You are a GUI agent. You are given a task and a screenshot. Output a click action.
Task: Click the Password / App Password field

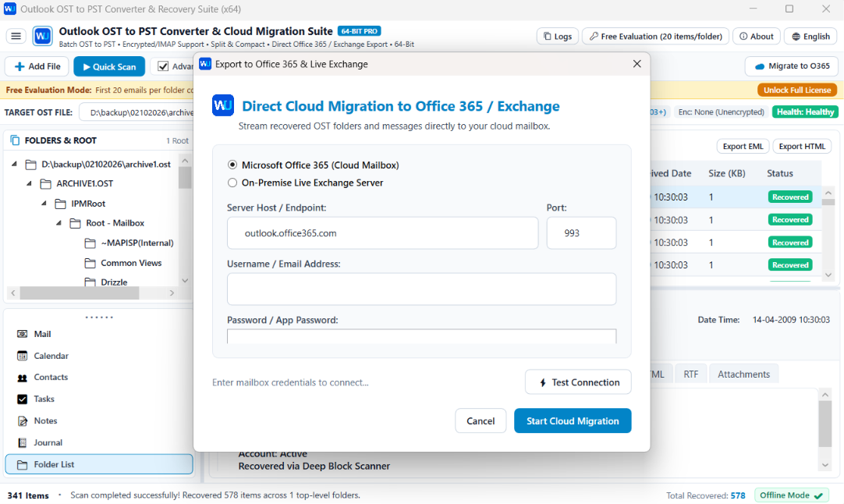(x=421, y=336)
